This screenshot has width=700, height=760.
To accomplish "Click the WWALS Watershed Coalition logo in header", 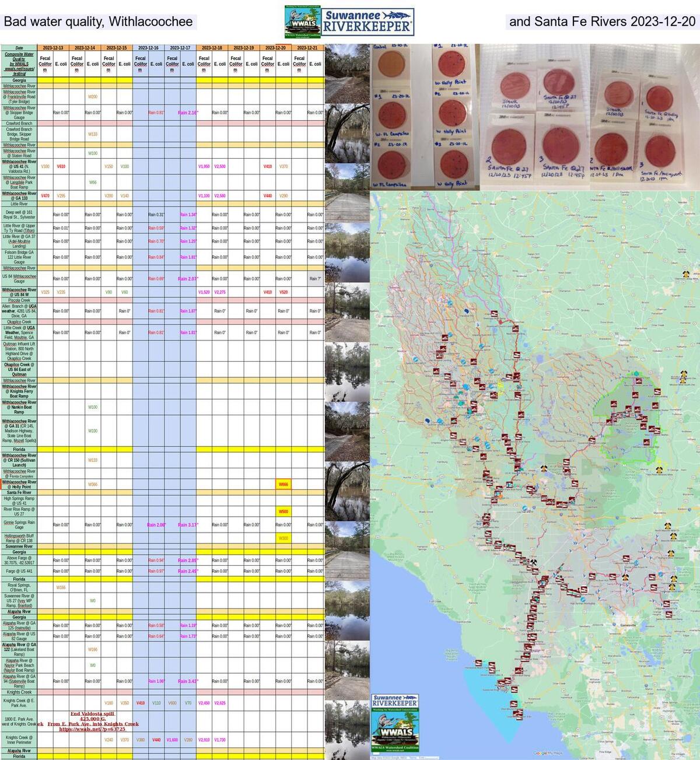I will (x=303, y=23).
